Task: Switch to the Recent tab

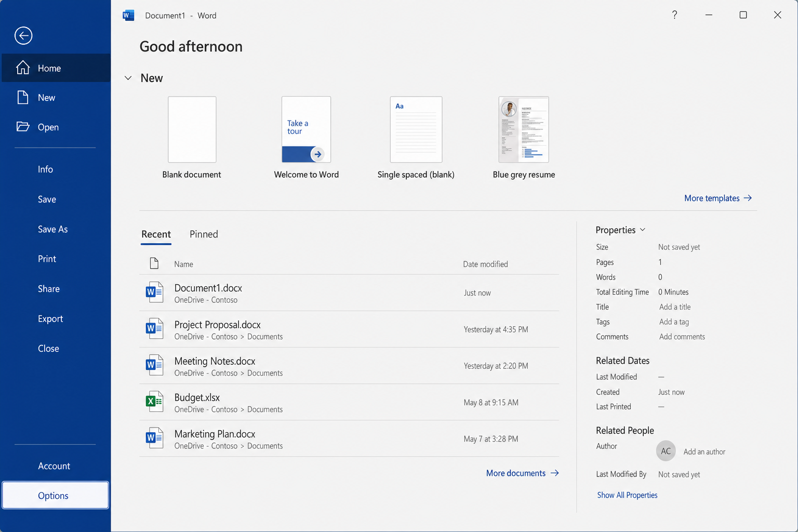Action: (156, 234)
